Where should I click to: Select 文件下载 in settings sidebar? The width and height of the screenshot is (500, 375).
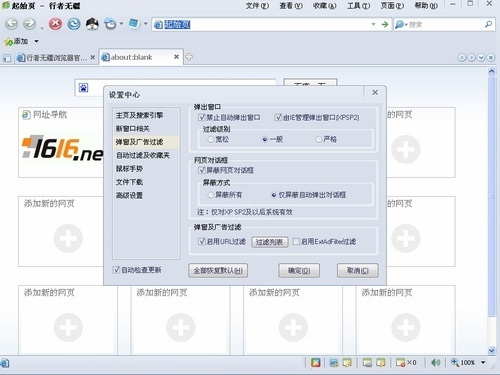click(x=129, y=182)
